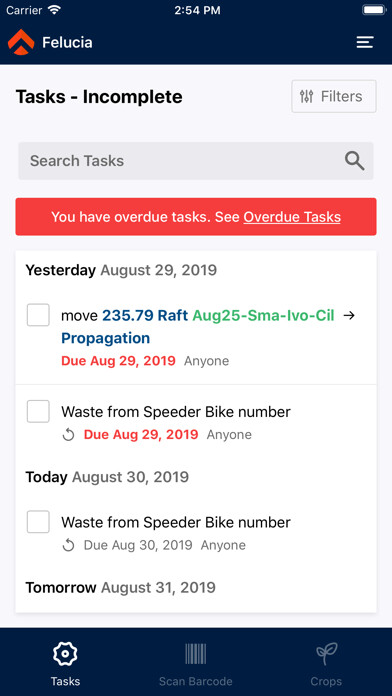Tap the Felucia app title

pos(67,43)
